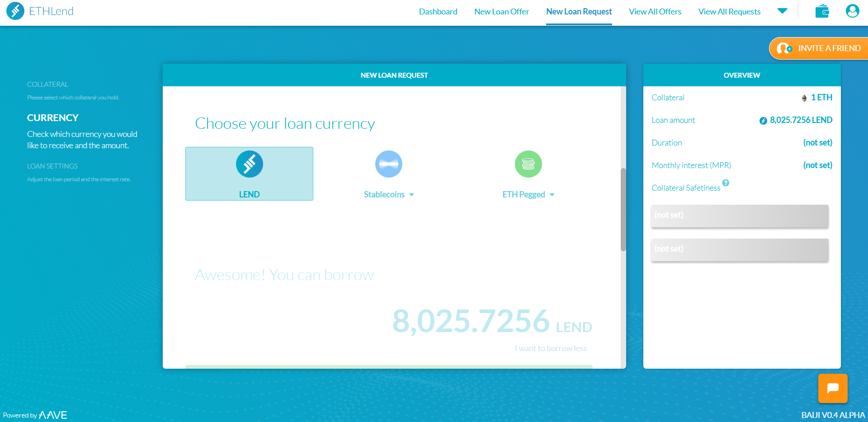Click the Collateral Safetiness help icon

[726, 183]
